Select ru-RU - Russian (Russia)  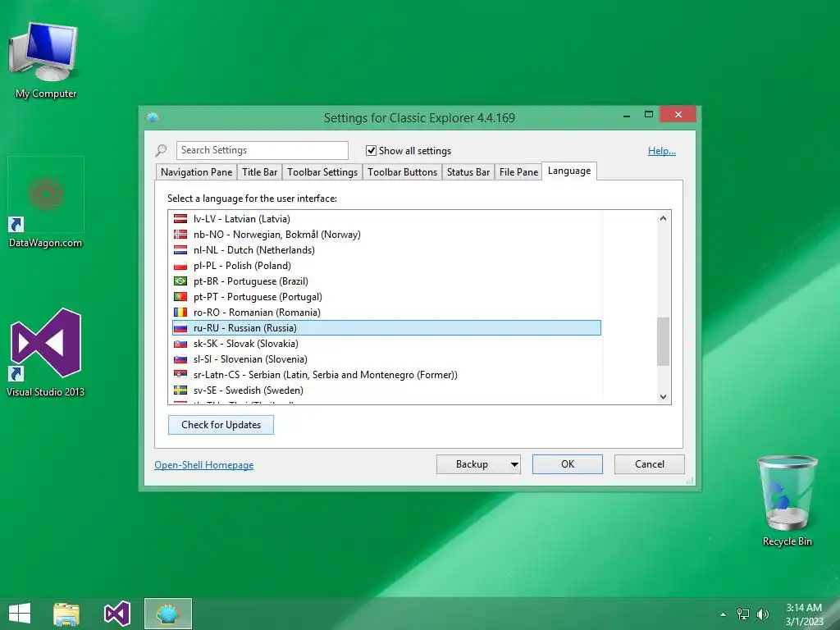387,328
